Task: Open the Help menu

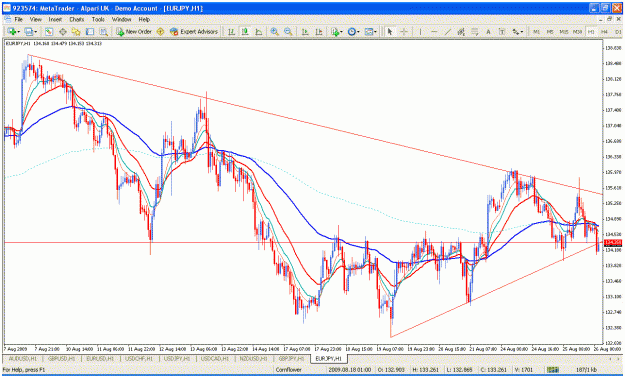Action: point(144,19)
